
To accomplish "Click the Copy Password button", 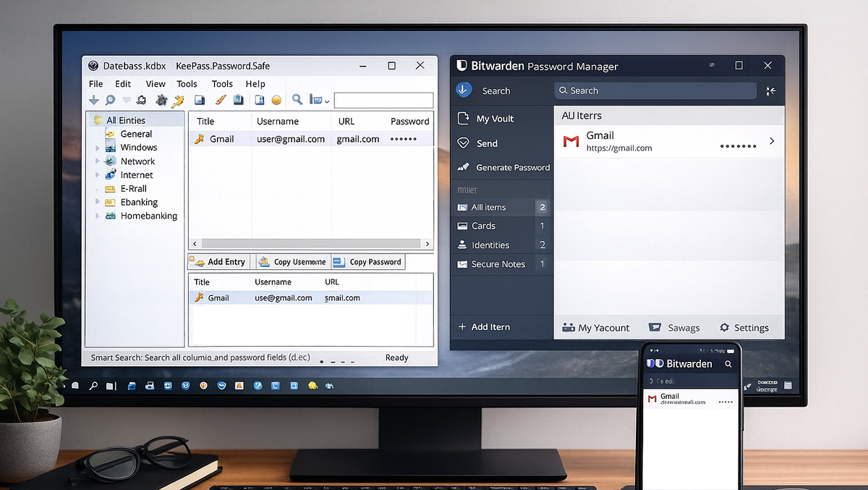I will coord(367,262).
